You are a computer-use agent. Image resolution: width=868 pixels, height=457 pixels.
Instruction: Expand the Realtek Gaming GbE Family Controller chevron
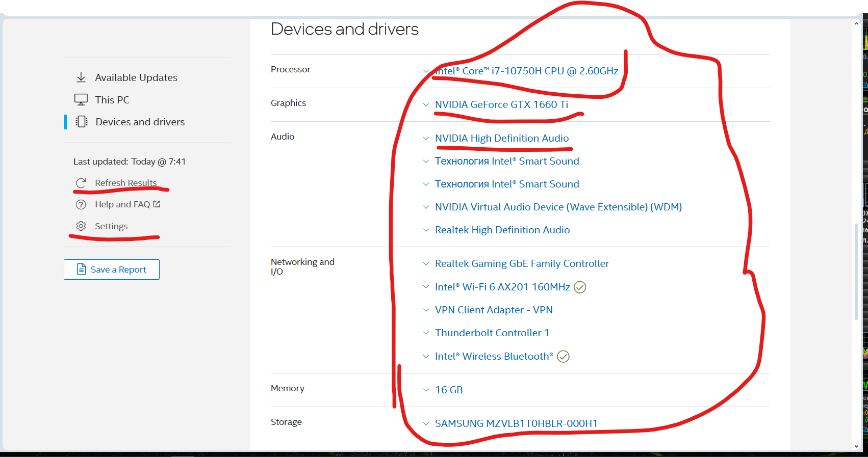pos(426,264)
